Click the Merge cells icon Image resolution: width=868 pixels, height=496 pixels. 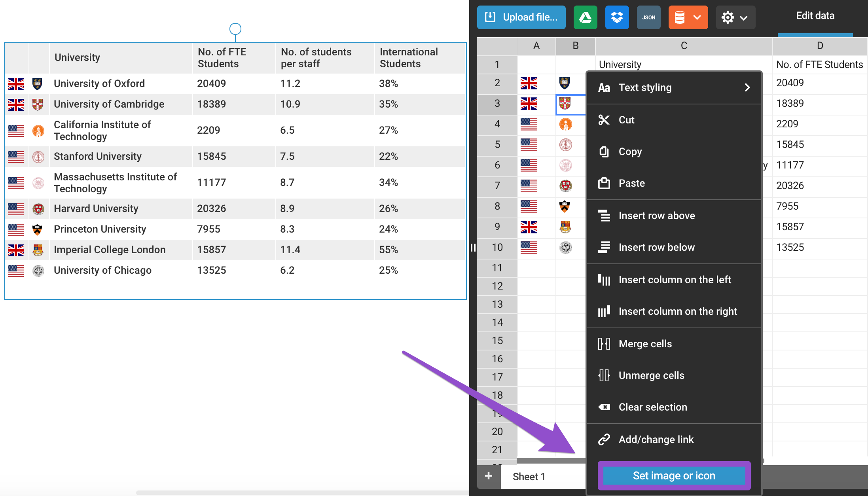604,344
